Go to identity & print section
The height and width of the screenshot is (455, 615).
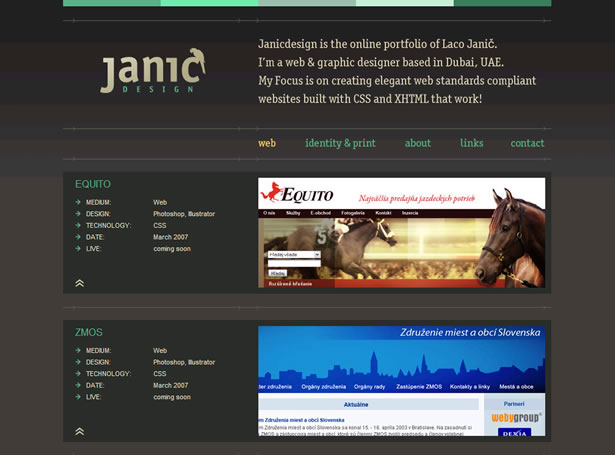point(340,143)
